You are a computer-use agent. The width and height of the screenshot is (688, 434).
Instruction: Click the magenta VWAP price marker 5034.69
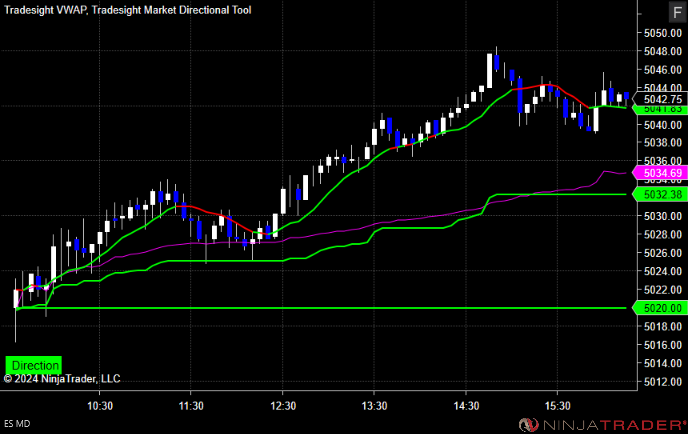[660, 173]
